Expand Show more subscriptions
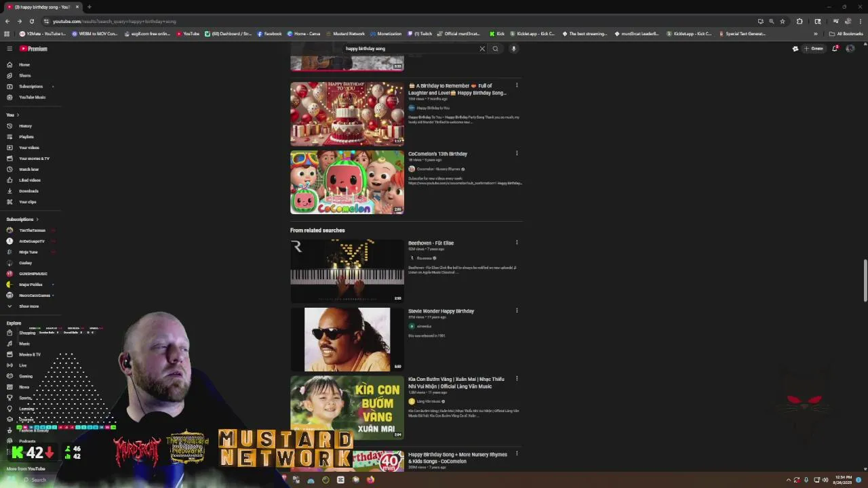The image size is (868, 488). pos(28,306)
